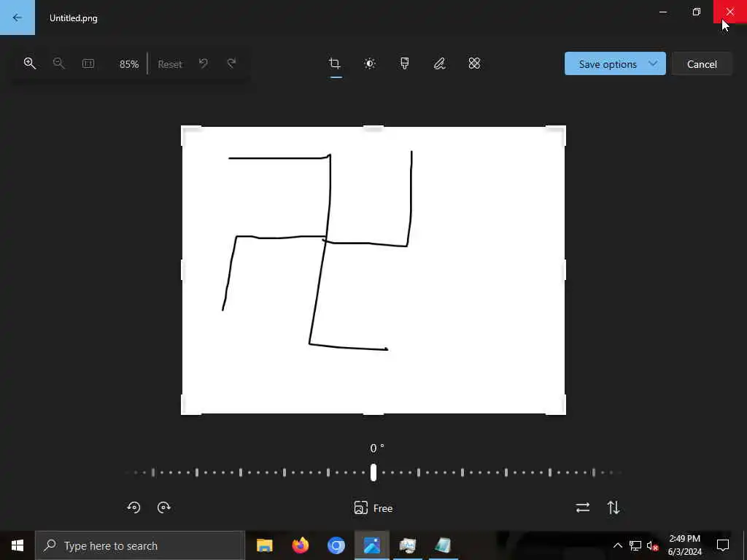747x560 pixels.
Task: Open the Retouch bandage tab
Action: click(474, 63)
